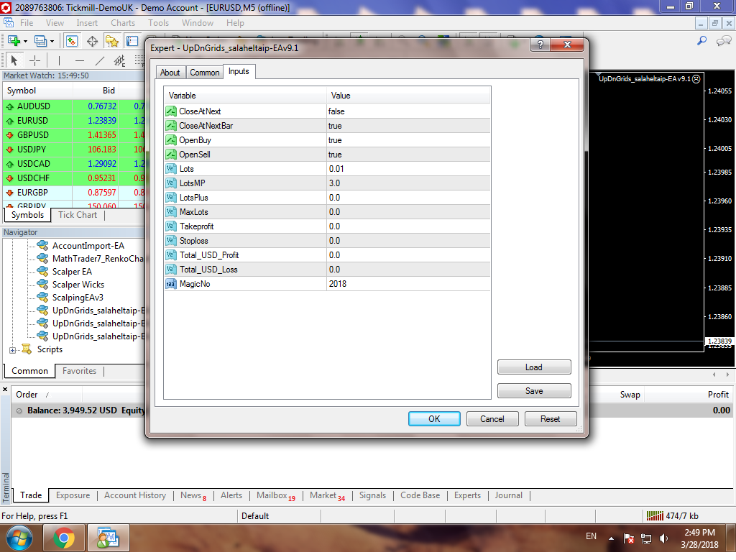Click the volume speaker tray icon
736x560 pixels.
[663, 538]
